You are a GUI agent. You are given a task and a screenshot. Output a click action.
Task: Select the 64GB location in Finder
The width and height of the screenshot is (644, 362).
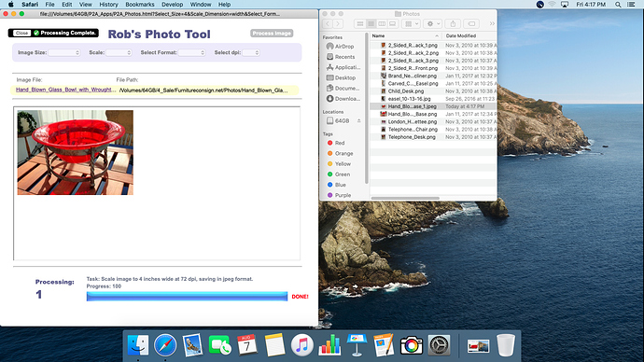(x=342, y=120)
